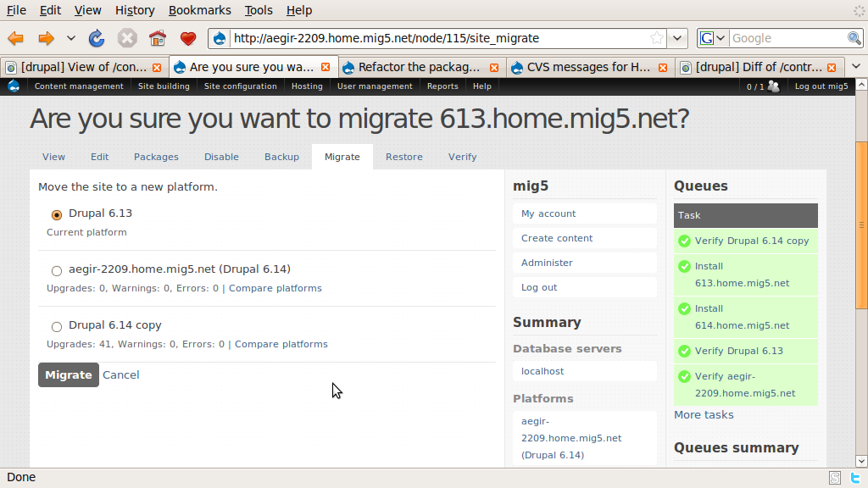
Task: Click status icon for Verify Drupal 6.14 copy
Action: [684, 241]
